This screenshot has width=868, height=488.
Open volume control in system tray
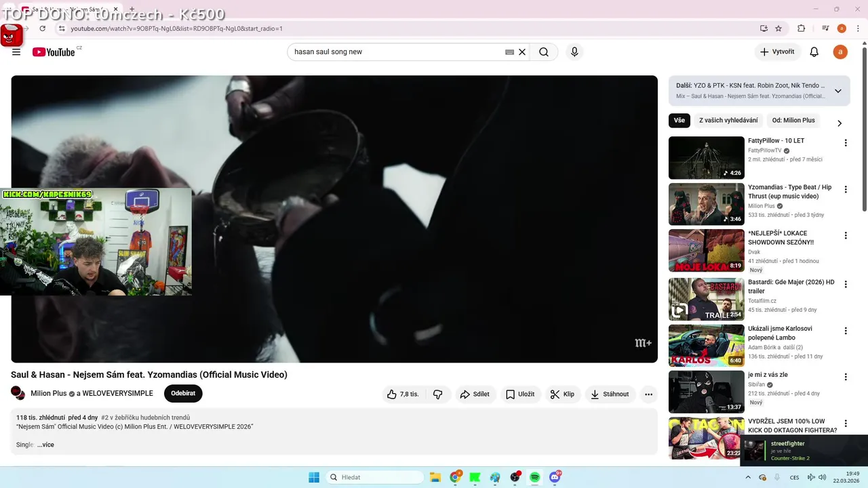pyautogui.click(x=822, y=477)
